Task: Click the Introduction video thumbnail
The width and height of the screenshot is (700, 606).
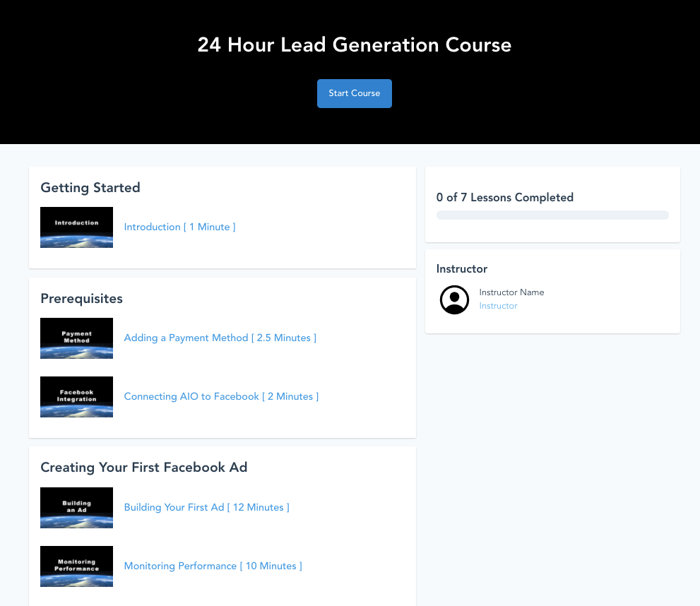Action: [x=76, y=227]
